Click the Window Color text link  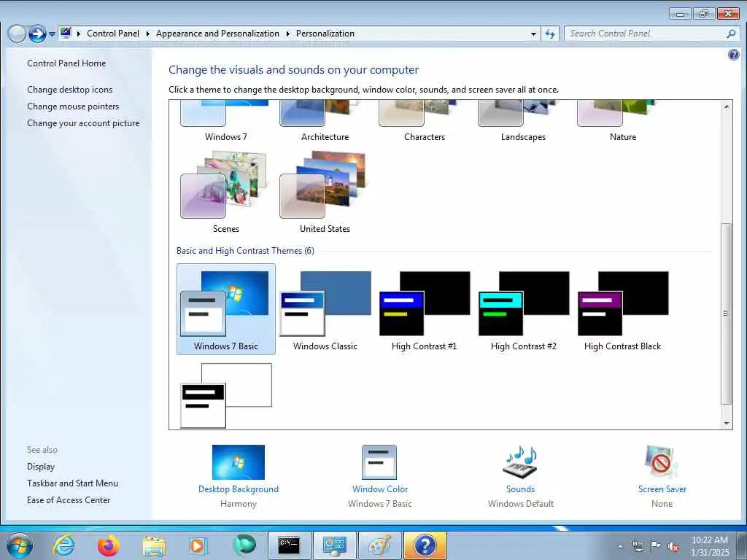click(379, 489)
